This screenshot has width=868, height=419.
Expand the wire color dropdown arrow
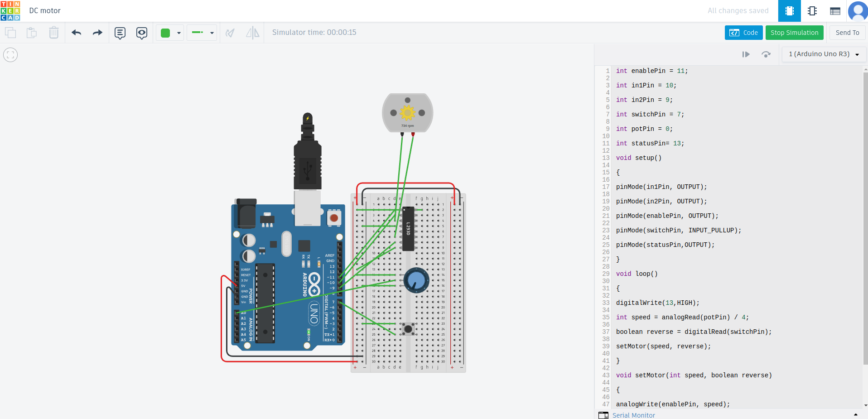pos(179,33)
